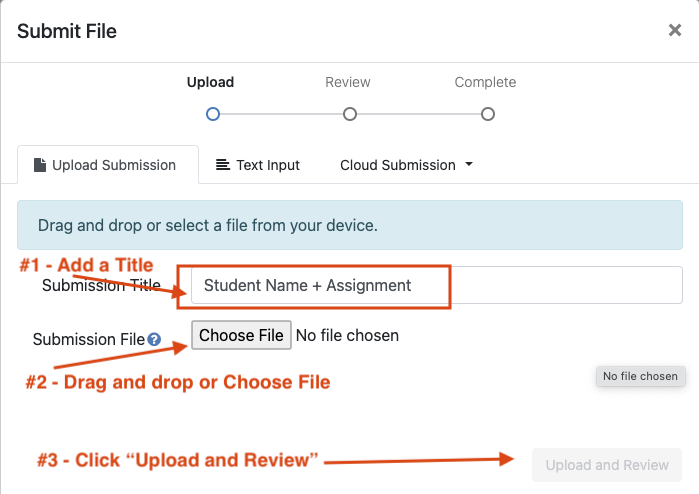Select the Review step circle
The height and width of the screenshot is (494, 699).
[349, 115]
